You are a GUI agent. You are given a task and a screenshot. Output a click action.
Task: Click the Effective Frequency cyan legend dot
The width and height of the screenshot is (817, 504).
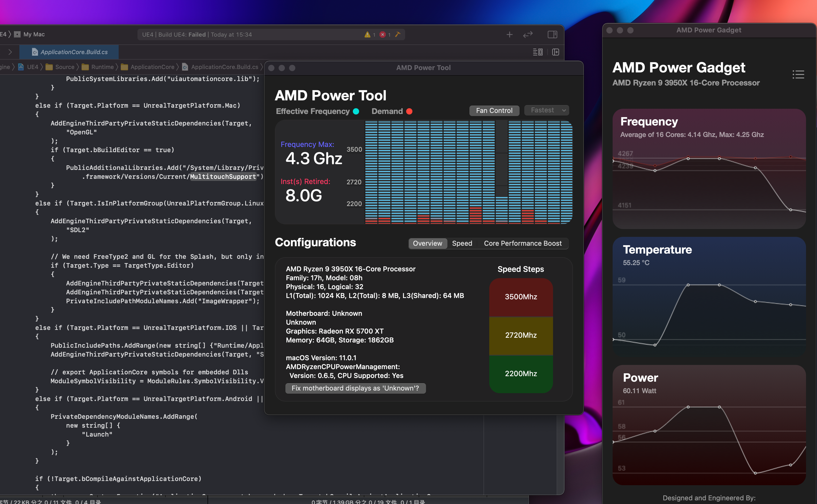point(356,111)
